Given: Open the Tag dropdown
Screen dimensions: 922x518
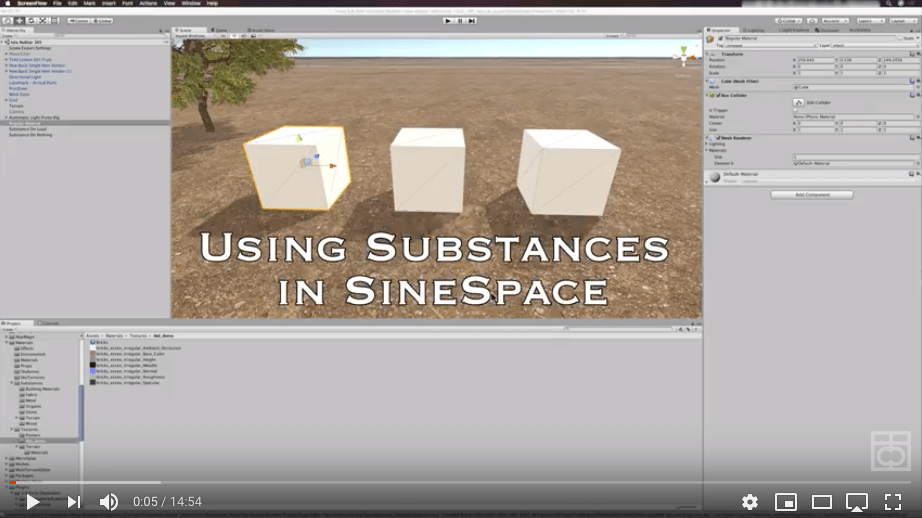Looking at the screenshot, I should pos(770,45).
